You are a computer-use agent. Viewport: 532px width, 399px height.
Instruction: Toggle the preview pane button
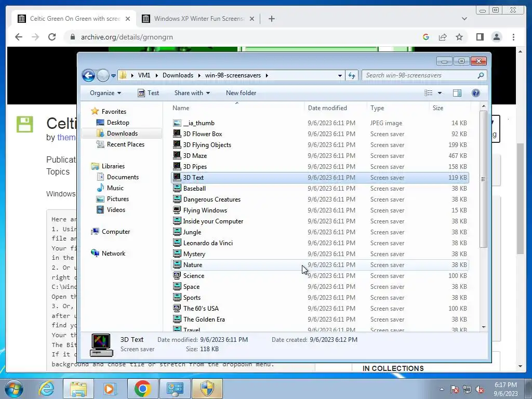pyautogui.click(x=457, y=93)
